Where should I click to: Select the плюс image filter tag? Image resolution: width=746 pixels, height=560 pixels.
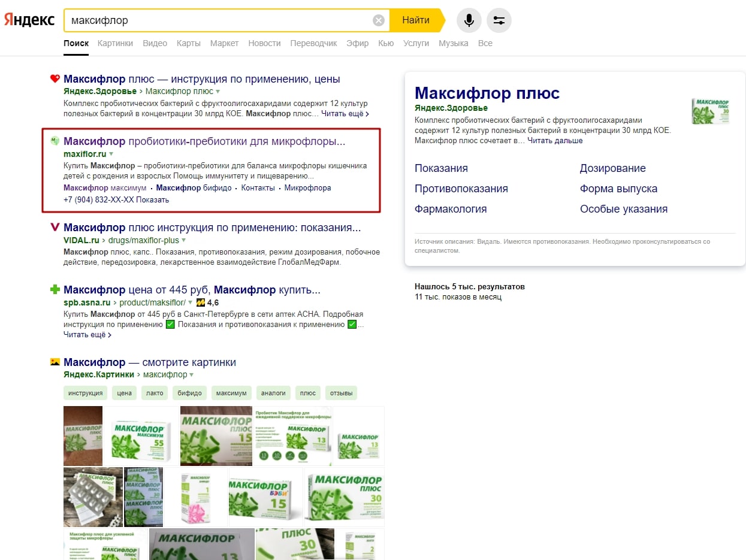click(308, 393)
